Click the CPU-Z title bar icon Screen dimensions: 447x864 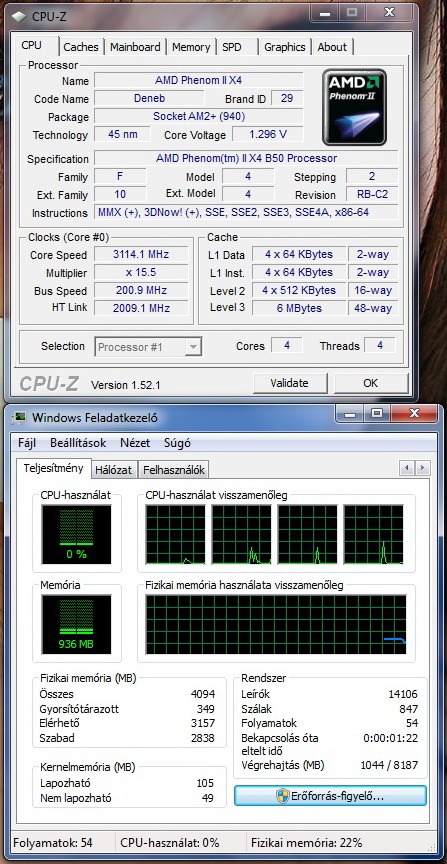[x=19, y=16]
